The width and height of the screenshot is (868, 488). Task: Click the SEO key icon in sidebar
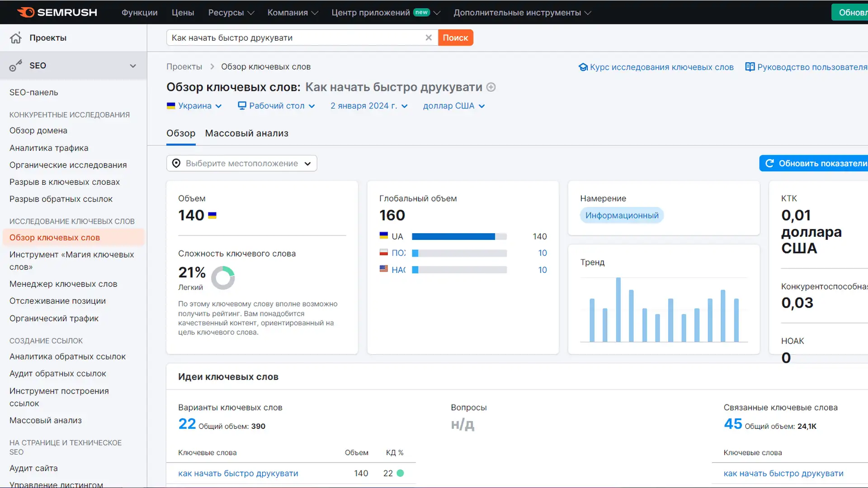click(x=16, y=66)
